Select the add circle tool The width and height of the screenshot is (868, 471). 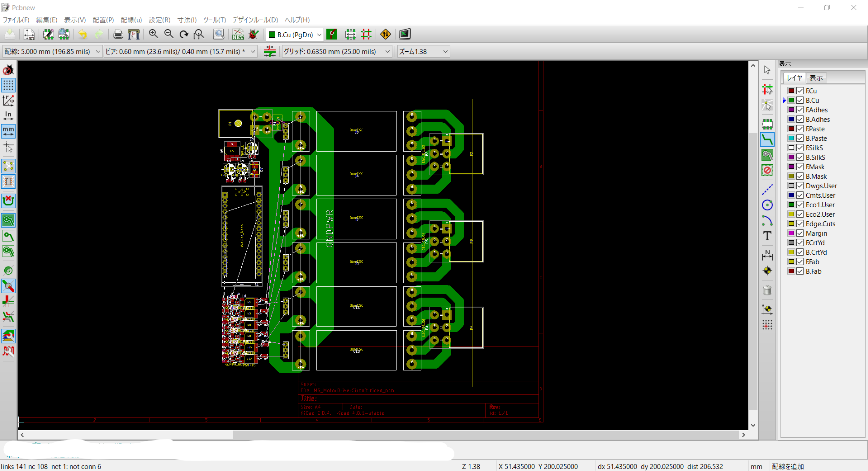(x=767, y=205)
